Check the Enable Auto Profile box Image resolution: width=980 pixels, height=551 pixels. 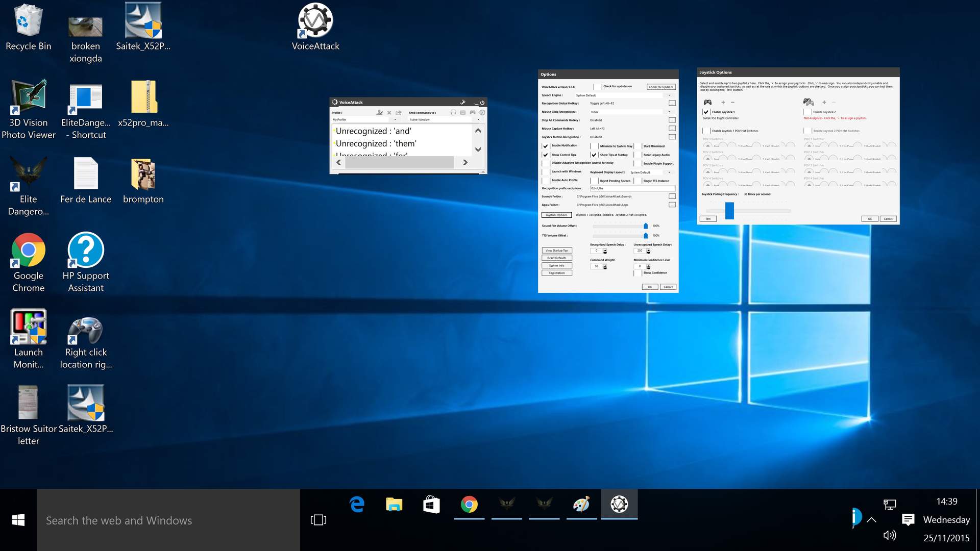click(x=545, y=180)
